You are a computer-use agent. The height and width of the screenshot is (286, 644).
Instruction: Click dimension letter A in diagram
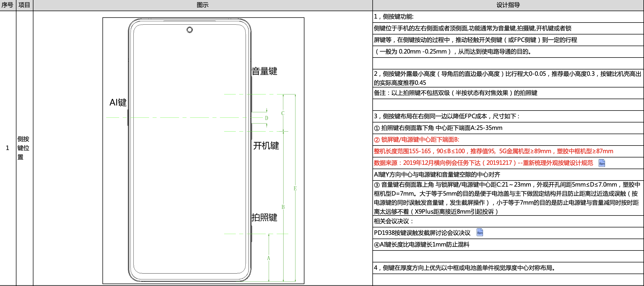coord(268,258)
